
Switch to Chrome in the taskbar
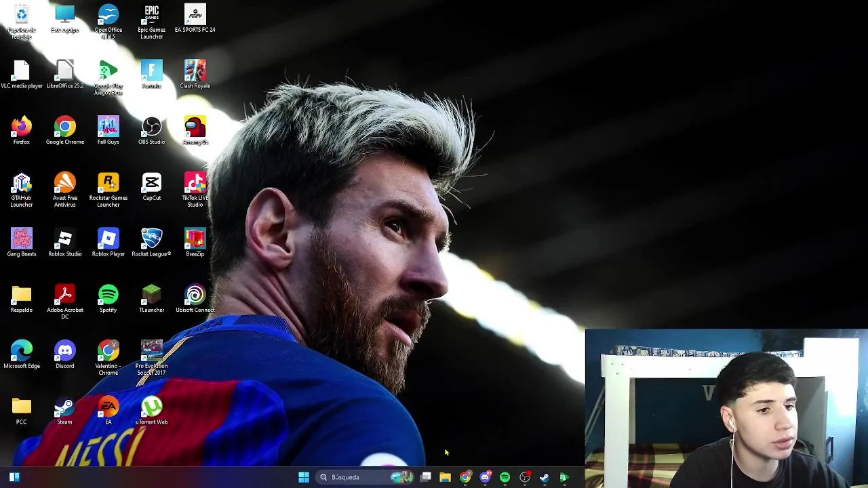[465, 477]
